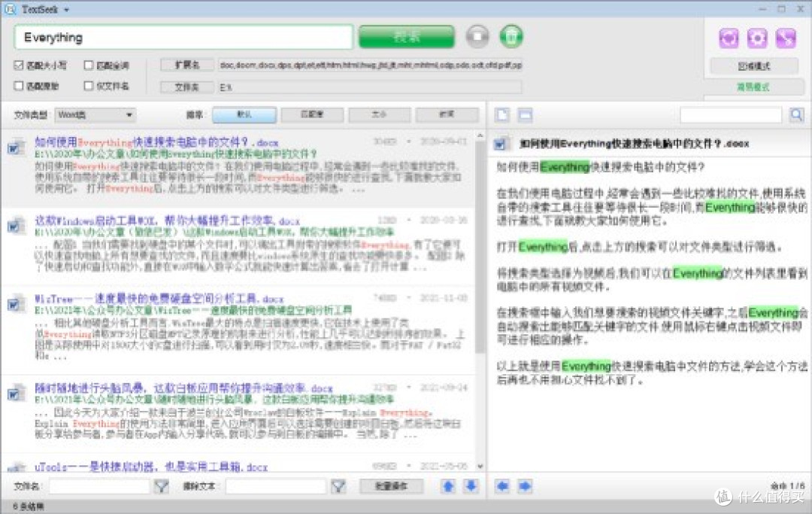Image resolution: width=812 pixels, height=514 pixels.
Task: Click the first purple icon at top right
Action: [x=729, y=38]
